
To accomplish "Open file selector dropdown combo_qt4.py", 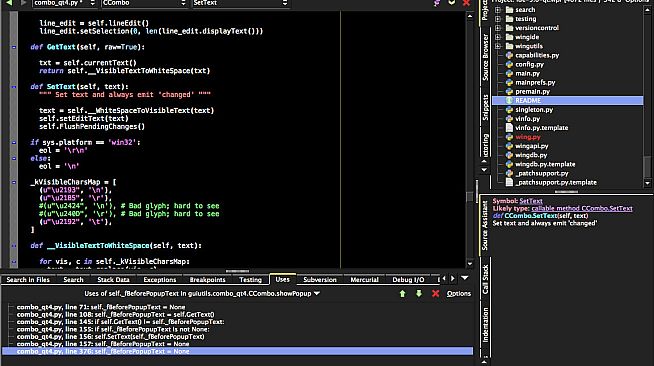I will point(65,3).
